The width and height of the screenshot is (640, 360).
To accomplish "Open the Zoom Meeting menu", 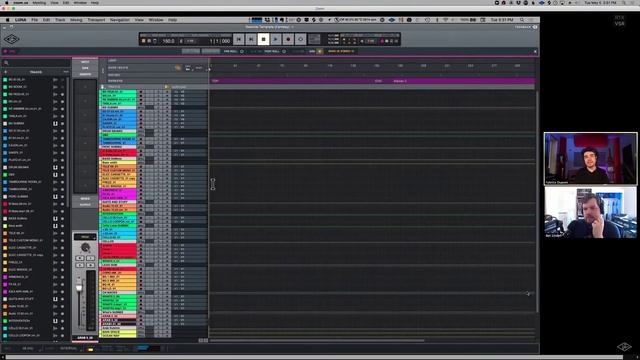I will 39,3.
